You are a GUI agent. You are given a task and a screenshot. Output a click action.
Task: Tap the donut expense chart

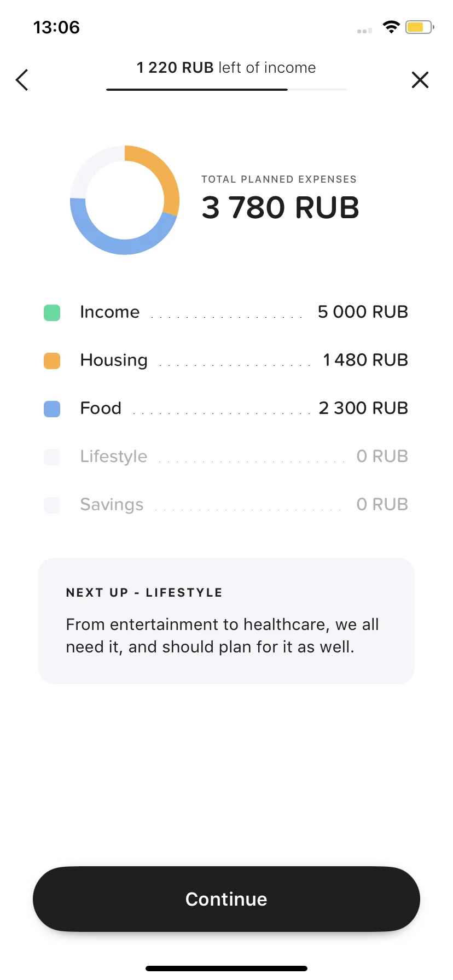click(x=125, y=200)
